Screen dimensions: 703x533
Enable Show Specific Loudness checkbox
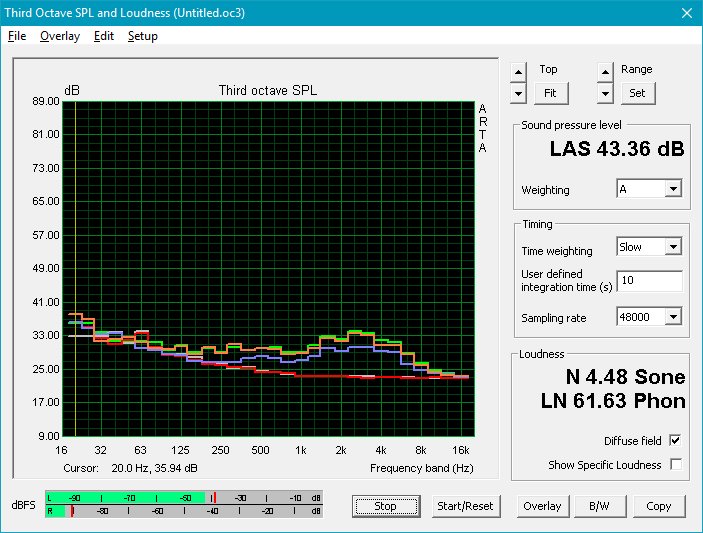(675, 464)
